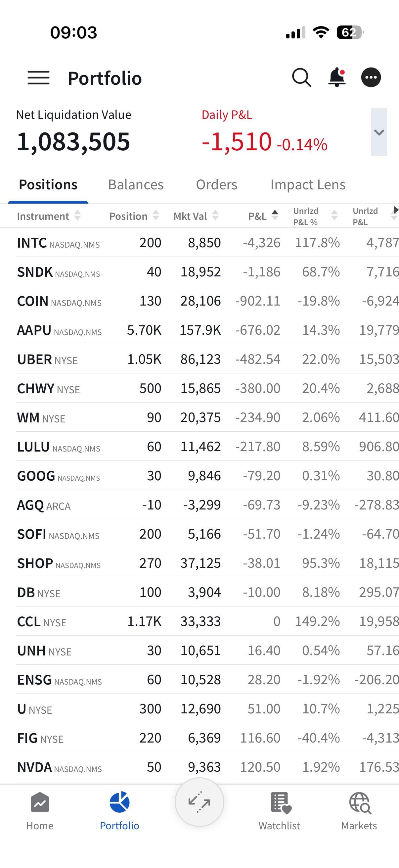
Task: Open the more options ellipsis button
Action: point(371,77)
